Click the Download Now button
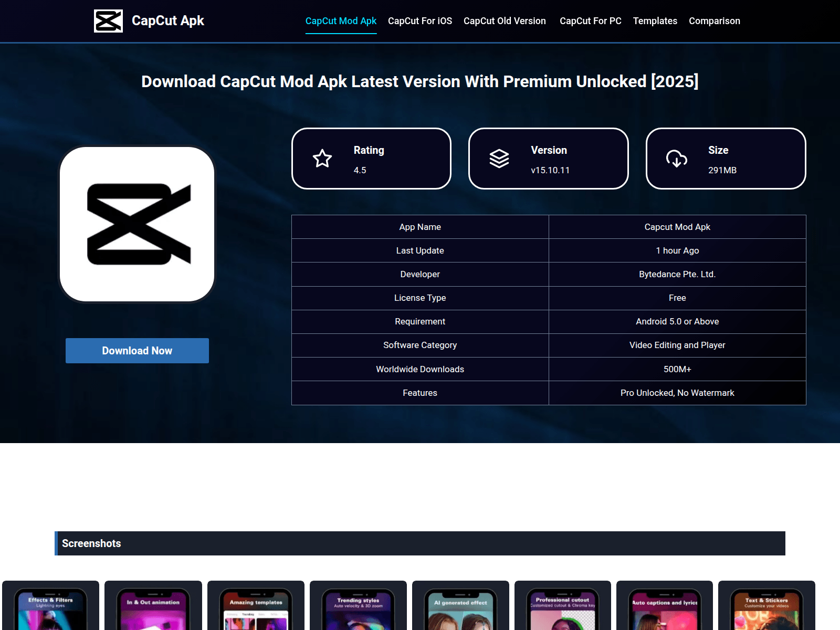This screenshot has width=840, height=630. [137, 351]
